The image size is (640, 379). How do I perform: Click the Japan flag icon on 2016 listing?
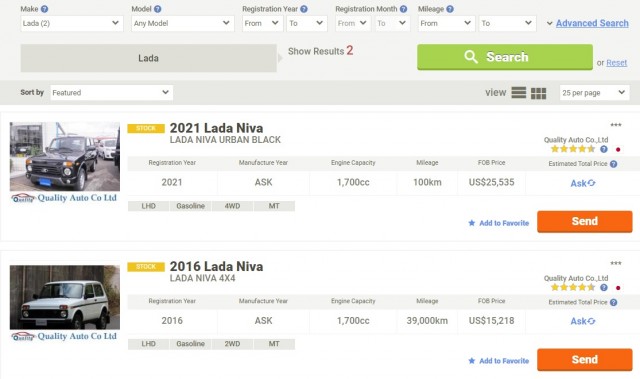pos(618,288)
